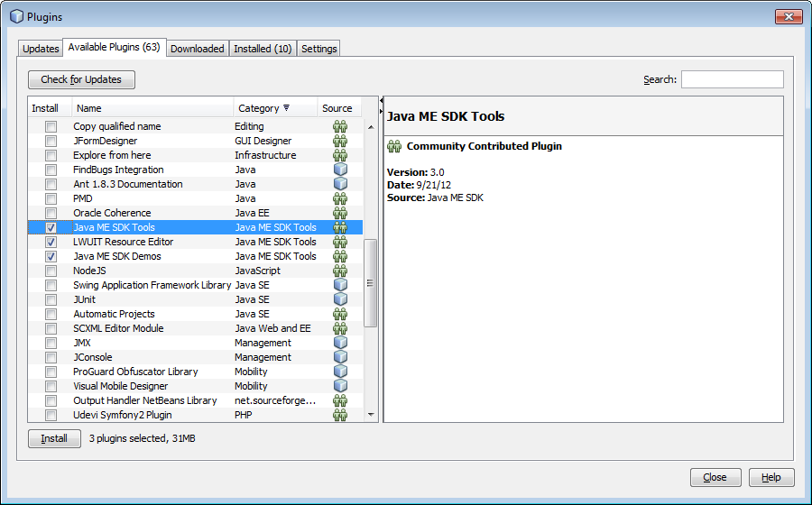Select the SCXML Editor Module row

[x=195, y=328]
